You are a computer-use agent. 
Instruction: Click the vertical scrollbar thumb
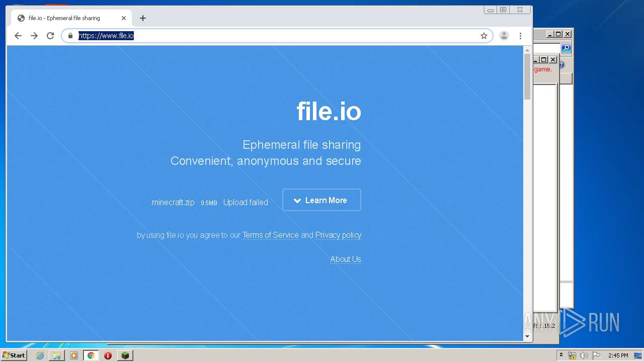(527, 76)
